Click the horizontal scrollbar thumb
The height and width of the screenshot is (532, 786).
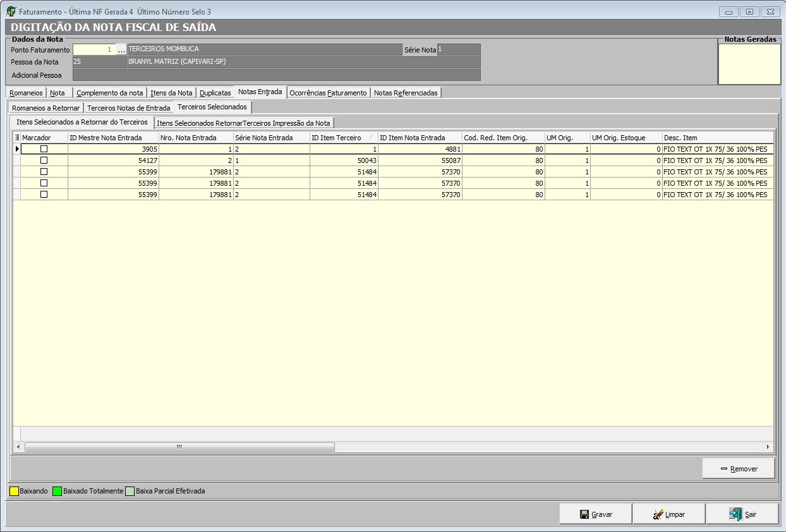pyautogui.click(x=179, y=447)
